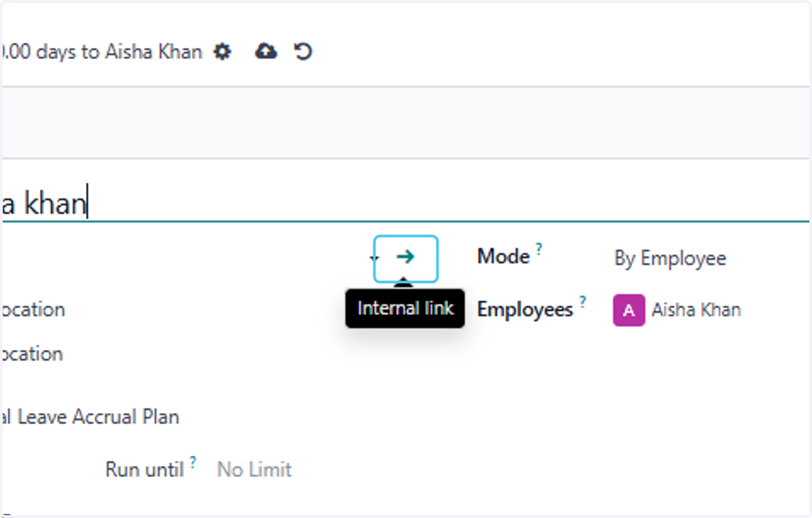Screen dimensions: 812x518
Task: Expand the dropdown caret beside internal link
Action: (x=376, y=259)
